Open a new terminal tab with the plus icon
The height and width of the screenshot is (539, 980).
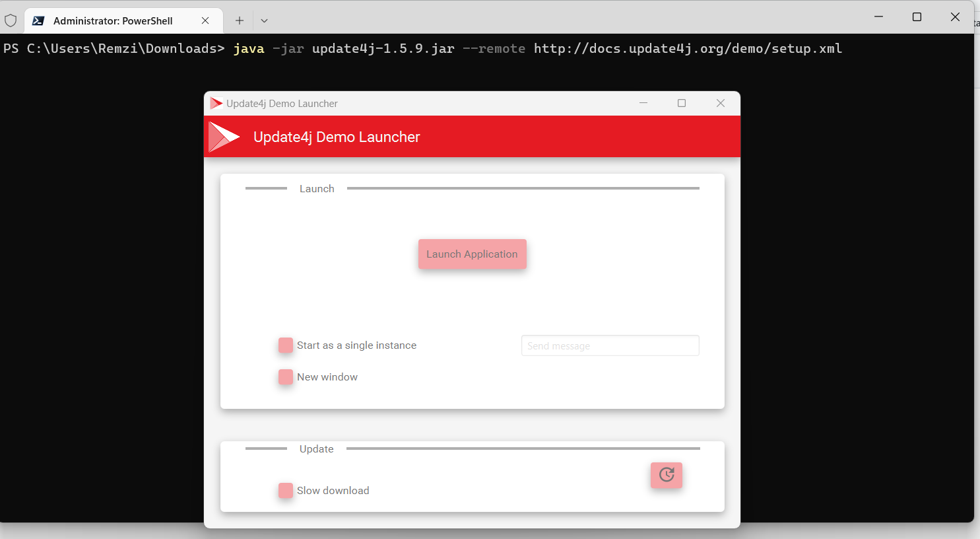pos(239,20)
